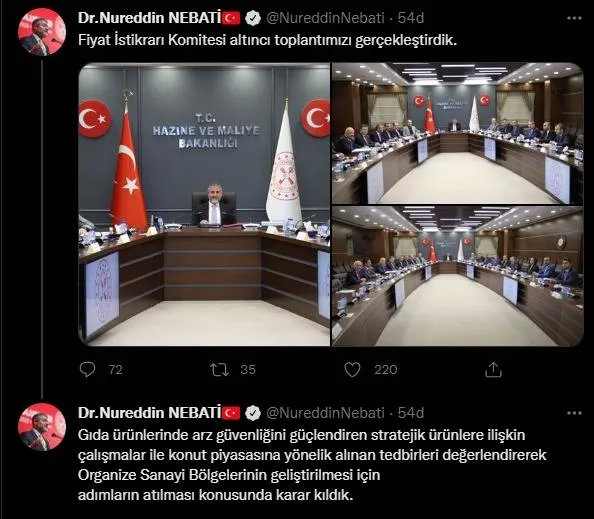Click the reply icon with 72 comments
The width and height of the screenshot is (594, 519).
88,369
